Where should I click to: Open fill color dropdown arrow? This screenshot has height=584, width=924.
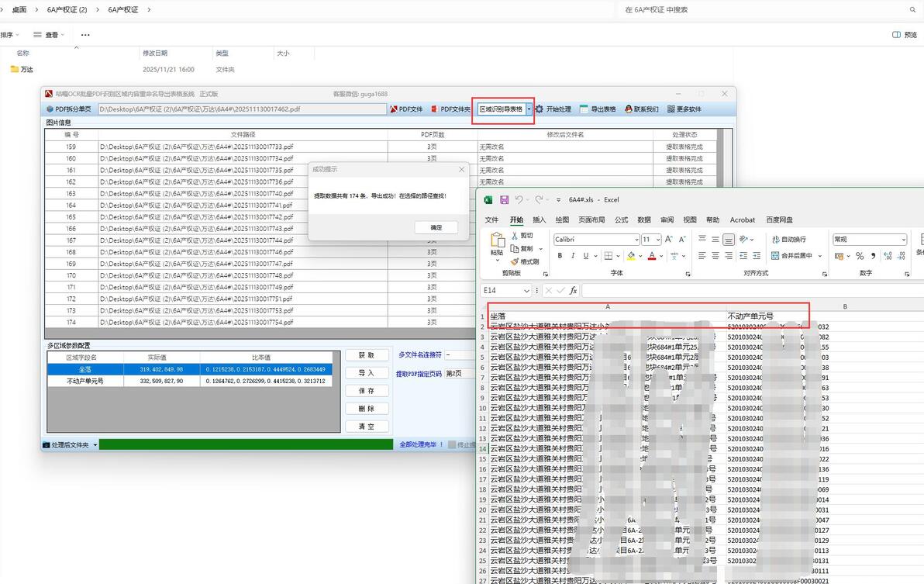(640, 257)
